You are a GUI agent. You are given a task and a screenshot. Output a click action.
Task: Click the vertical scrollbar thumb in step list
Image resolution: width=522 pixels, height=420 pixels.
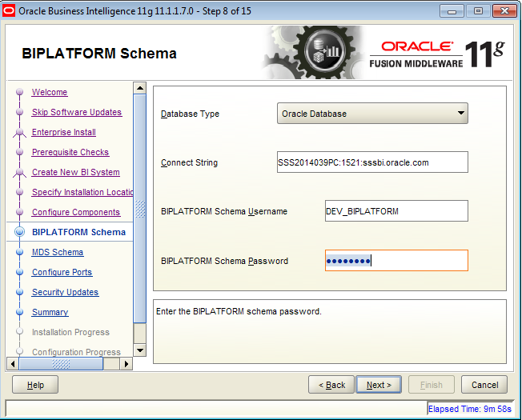coord(140,209)
